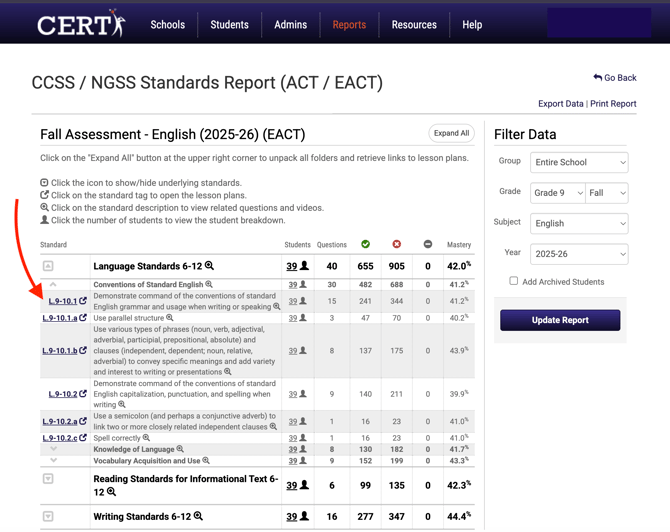Click the Questions column header
The height and width of the screenshot is (532, 670).
[x=332, y=245]
